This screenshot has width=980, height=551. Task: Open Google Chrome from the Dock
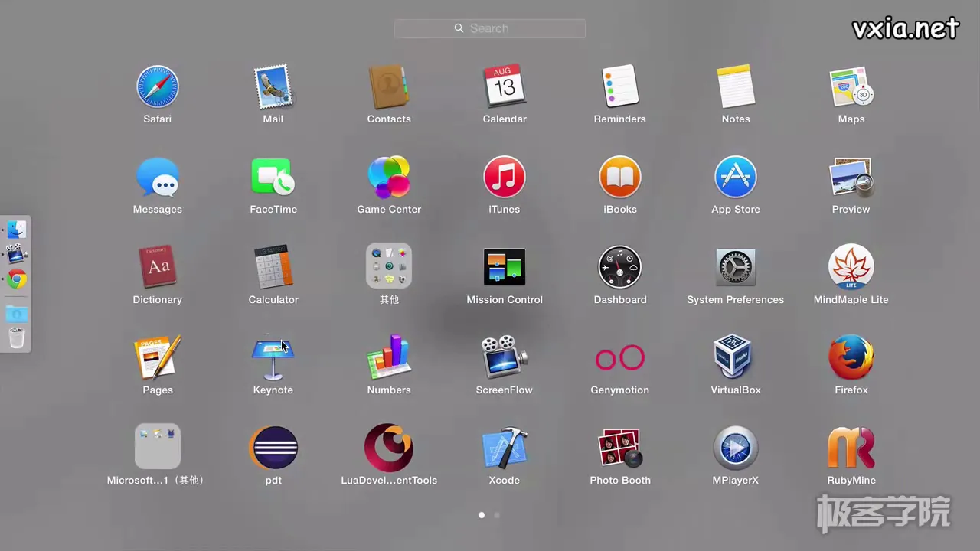(17, 279)
